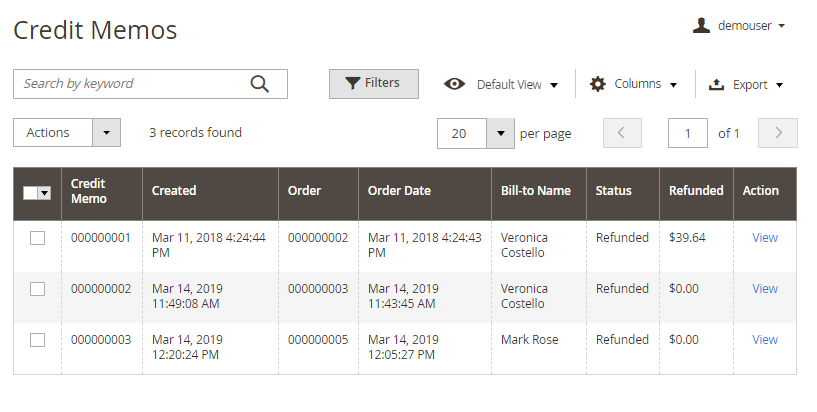This screenshot has height=412, width=817.
Task: Go to the next page arrow
Action: [777, 133]
